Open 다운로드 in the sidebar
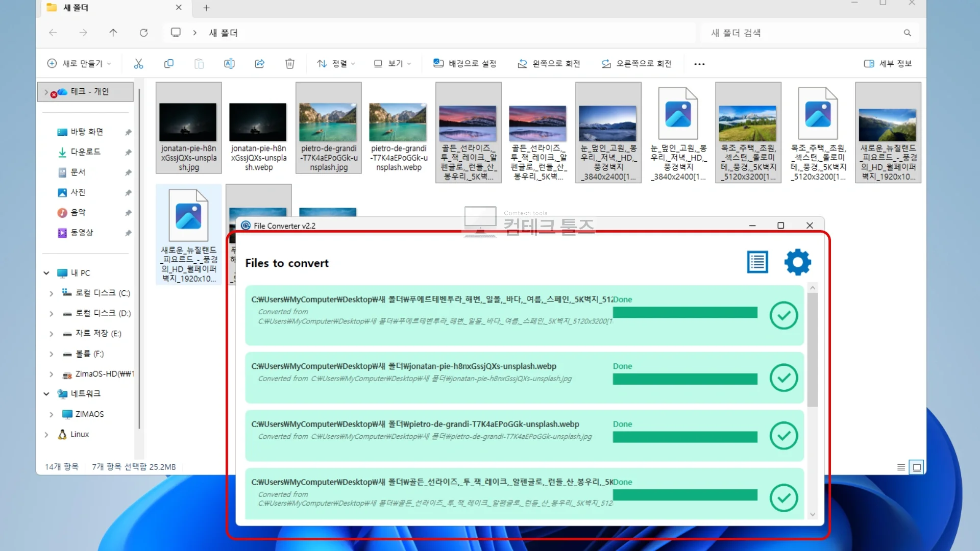The width and height of the screenshot is (980, 551). [x=86, y=152]
